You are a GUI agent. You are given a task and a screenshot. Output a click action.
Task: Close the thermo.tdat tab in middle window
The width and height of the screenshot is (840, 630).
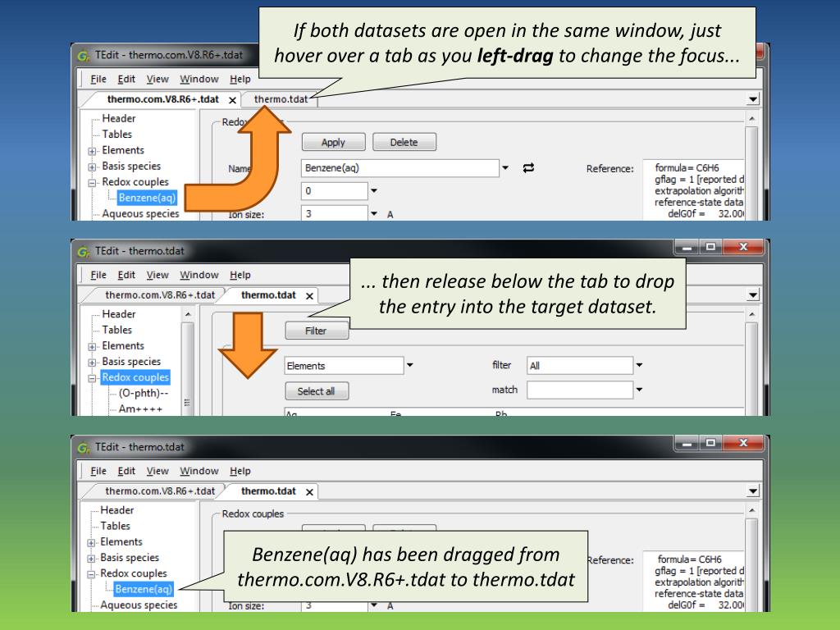pos(309,295)
